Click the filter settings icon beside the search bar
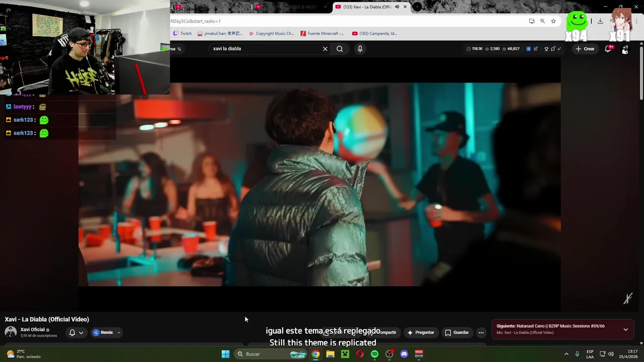The image size is (644, 362). pos(179,49)
